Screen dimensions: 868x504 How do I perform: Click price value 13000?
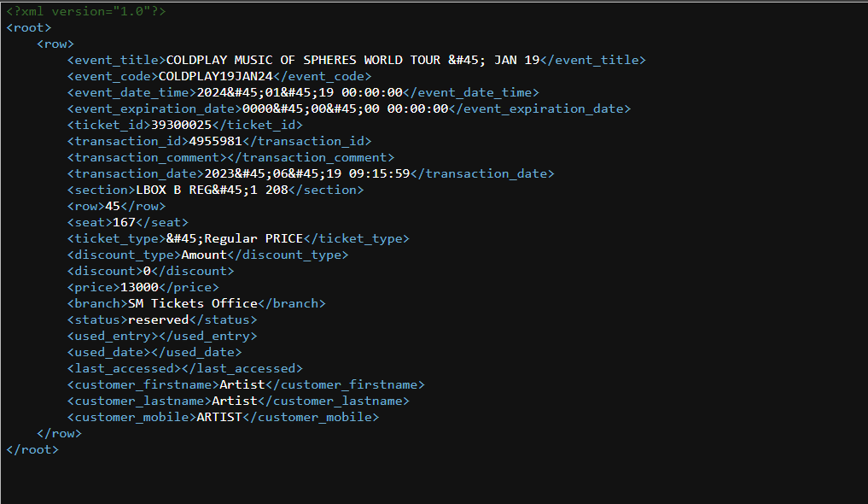pos(139,287)
